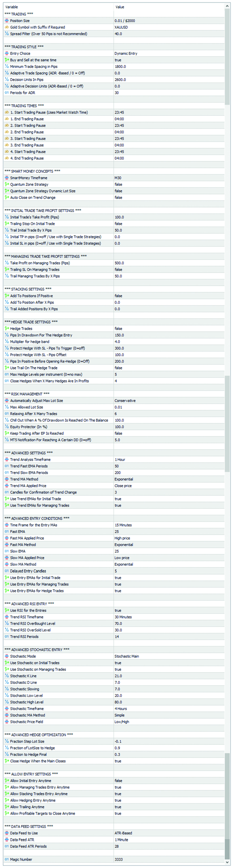Click the enum icon beside Trend MA Applied Price
The width and height of the screenshot is (233, 868).
coord(7,486)
